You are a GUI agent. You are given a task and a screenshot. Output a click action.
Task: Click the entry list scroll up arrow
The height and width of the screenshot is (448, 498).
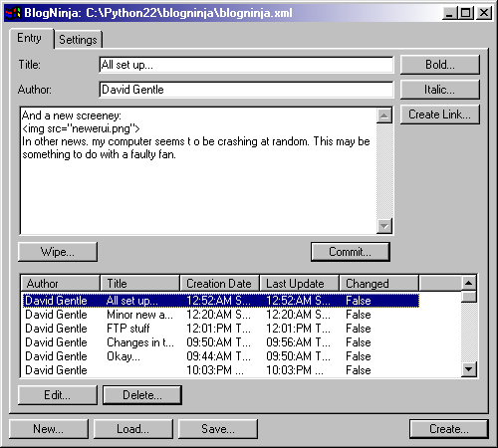468,283
